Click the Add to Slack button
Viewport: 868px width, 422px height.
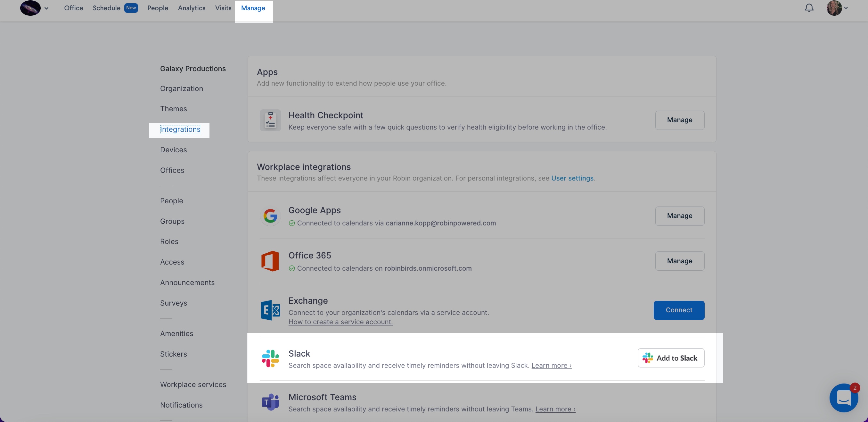coord(671,358)
